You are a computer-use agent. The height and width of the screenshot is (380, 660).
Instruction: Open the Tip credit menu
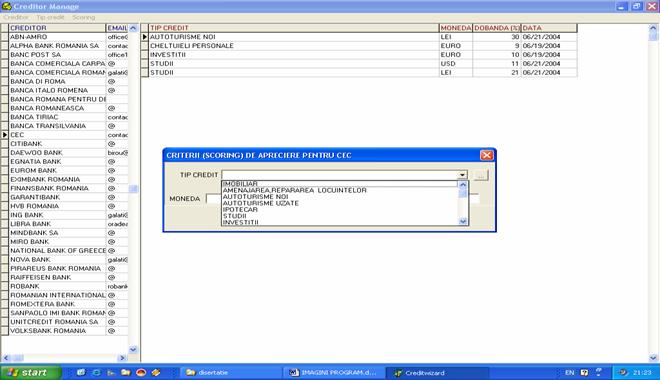click(x=51, y=17)
